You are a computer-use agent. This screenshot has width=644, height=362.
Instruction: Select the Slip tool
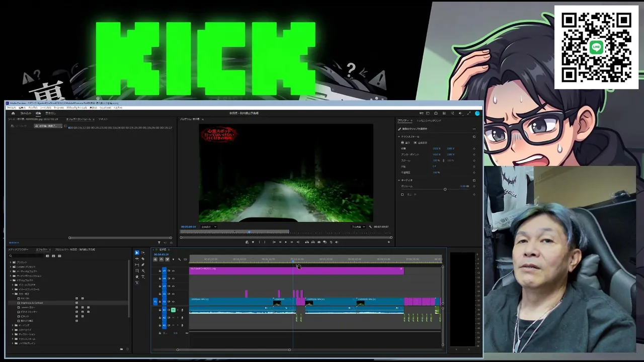[x=137, y=265]
